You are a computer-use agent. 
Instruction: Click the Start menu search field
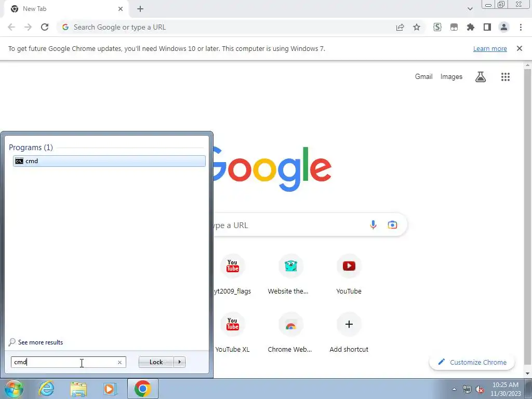(x=69, y=362)
